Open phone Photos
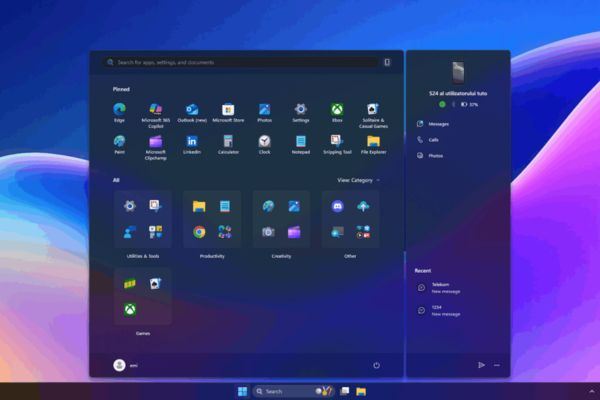The image size is (600, 400). tap(430, 156)
